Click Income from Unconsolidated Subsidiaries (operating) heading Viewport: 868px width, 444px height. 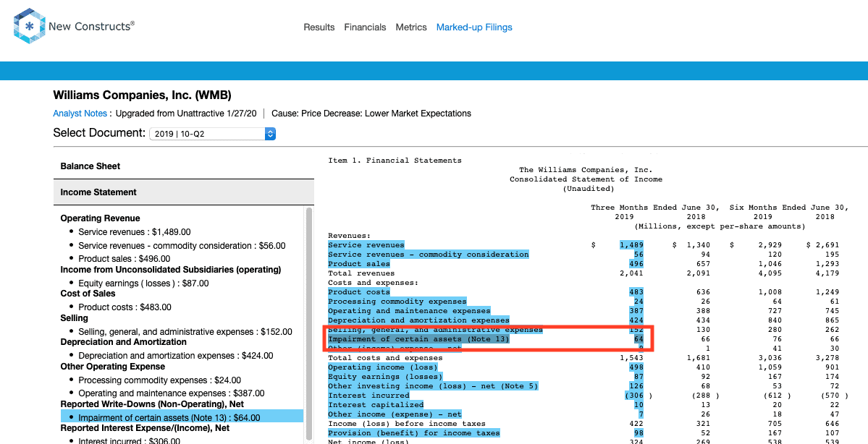click(x=171, y=270)
